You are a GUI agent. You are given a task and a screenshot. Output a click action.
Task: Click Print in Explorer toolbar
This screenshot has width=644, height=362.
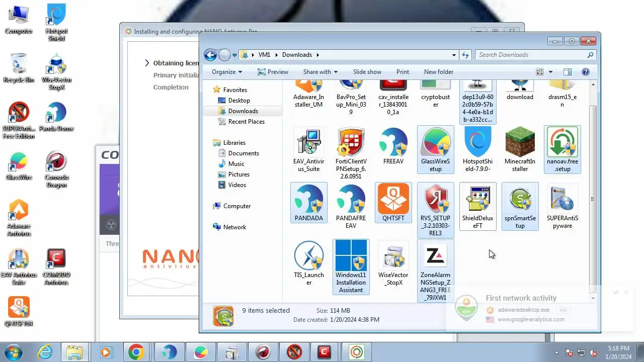[x=403, y=72]
